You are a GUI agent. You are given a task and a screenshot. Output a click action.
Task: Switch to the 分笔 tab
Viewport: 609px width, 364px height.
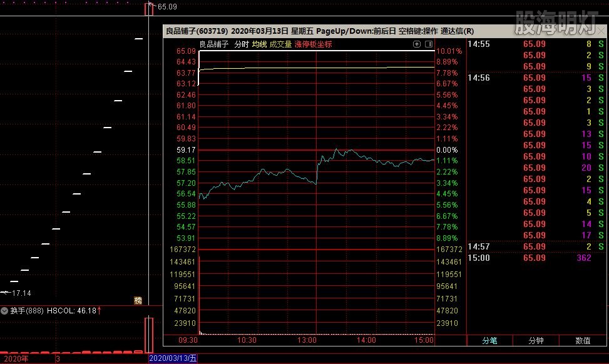[489, 340]
